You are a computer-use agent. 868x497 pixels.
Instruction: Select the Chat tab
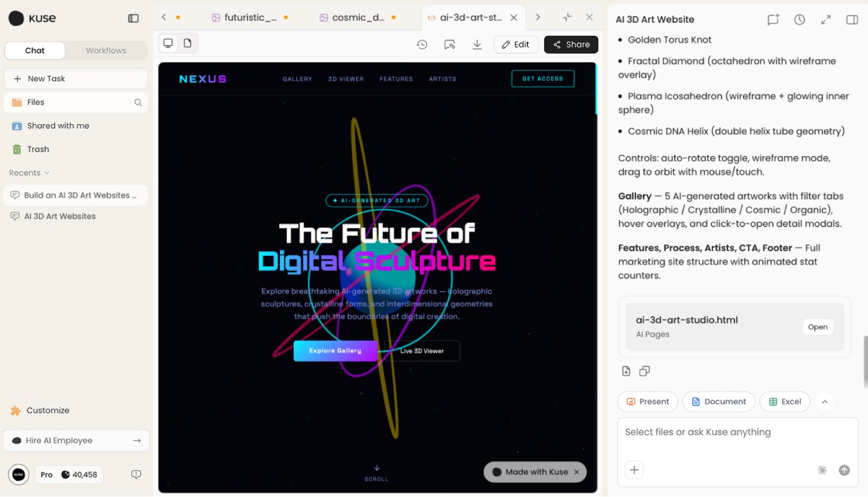[35, 50]
